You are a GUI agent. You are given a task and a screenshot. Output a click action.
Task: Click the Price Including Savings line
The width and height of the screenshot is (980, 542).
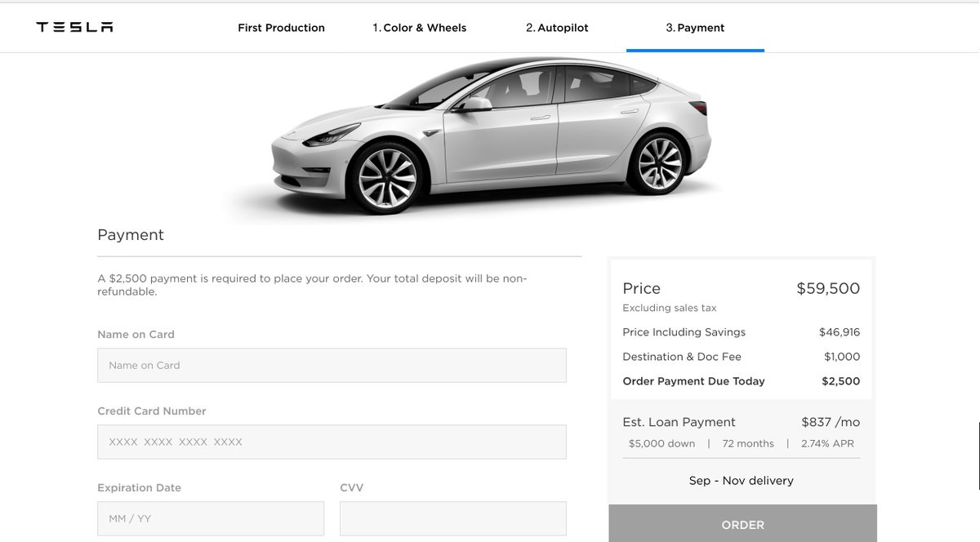(741, 332)
